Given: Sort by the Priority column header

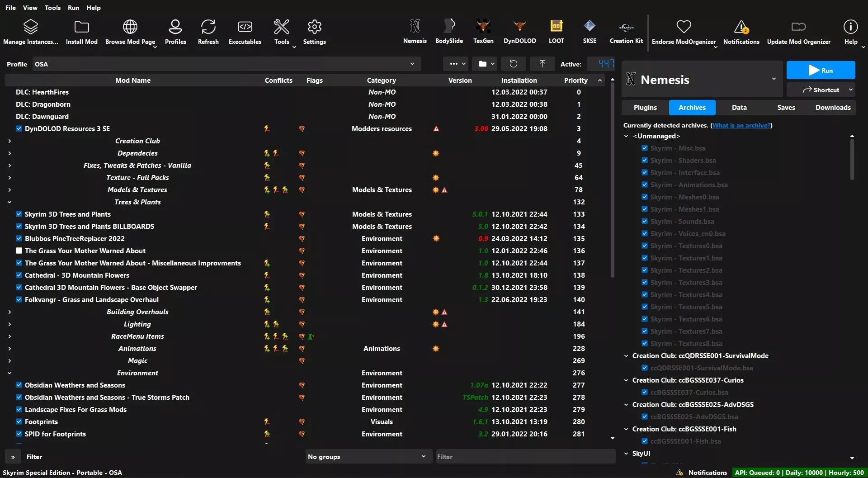Looking at the screenshot, I should click(x=576, y=80).
